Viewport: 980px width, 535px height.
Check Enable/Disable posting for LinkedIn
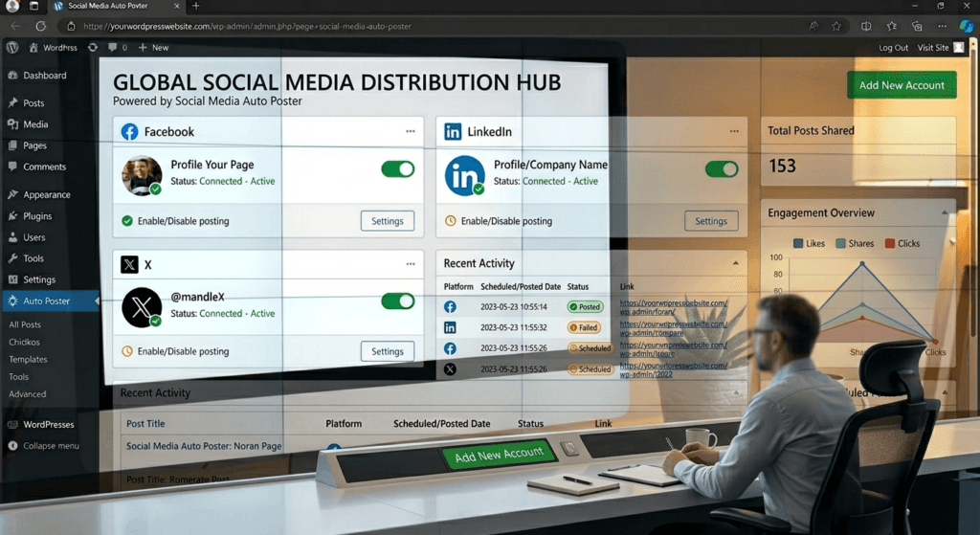(450, 221)
